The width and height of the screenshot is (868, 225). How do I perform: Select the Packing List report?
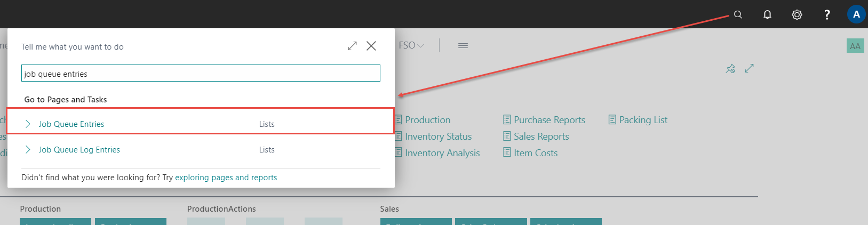click(x=643, y=120)
